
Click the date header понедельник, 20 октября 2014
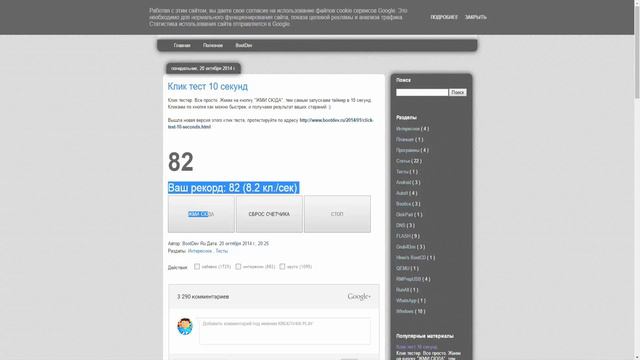pyautogui.click(x=203, y=68)
